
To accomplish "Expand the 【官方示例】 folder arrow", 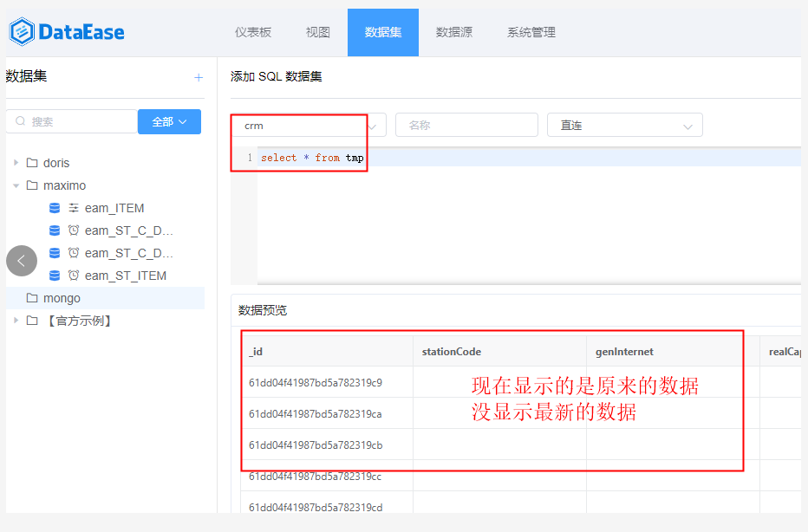I will pos(16,321).
